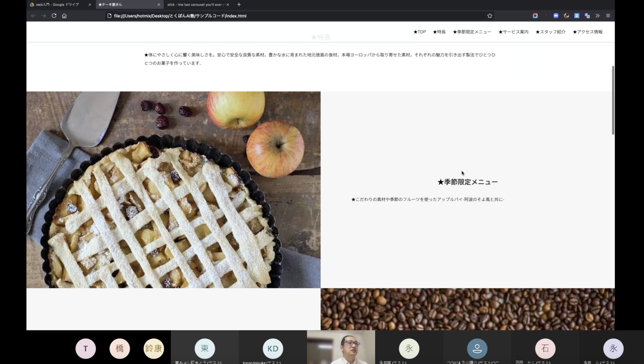The width and height of the screenshot is (644, 364).
Task: Switch to the web入門 Google ドライブ tab
Action: (57, 5)
